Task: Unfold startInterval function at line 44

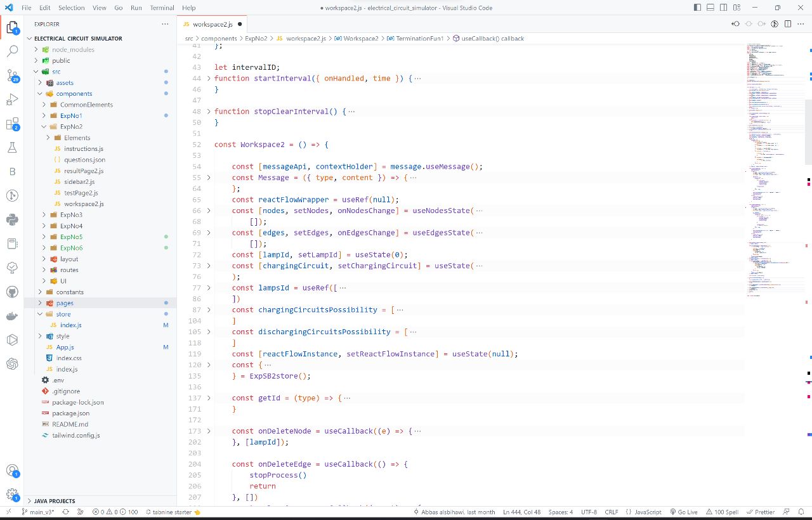Action: click(209, 78)
